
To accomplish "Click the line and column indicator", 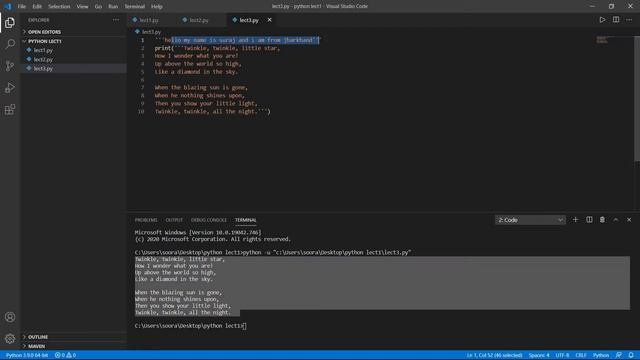I will pyautogui.click(x=494, y=355).
